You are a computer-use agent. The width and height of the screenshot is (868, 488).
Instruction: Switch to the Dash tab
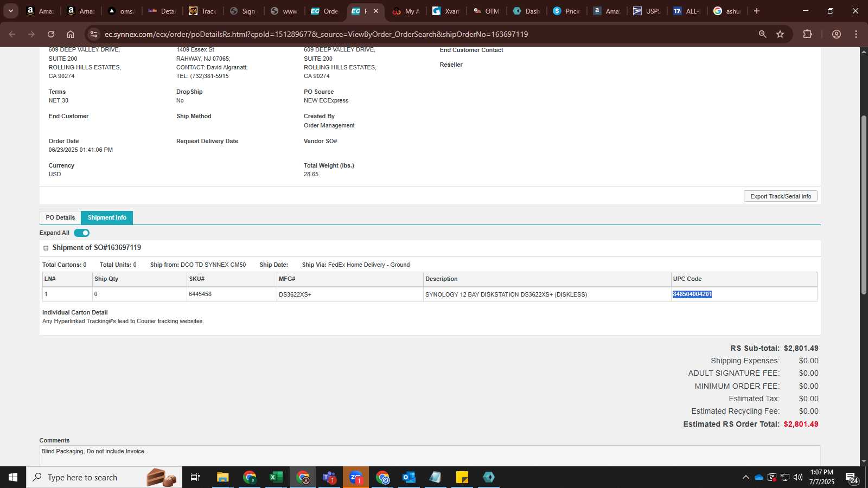coord(526,11)
